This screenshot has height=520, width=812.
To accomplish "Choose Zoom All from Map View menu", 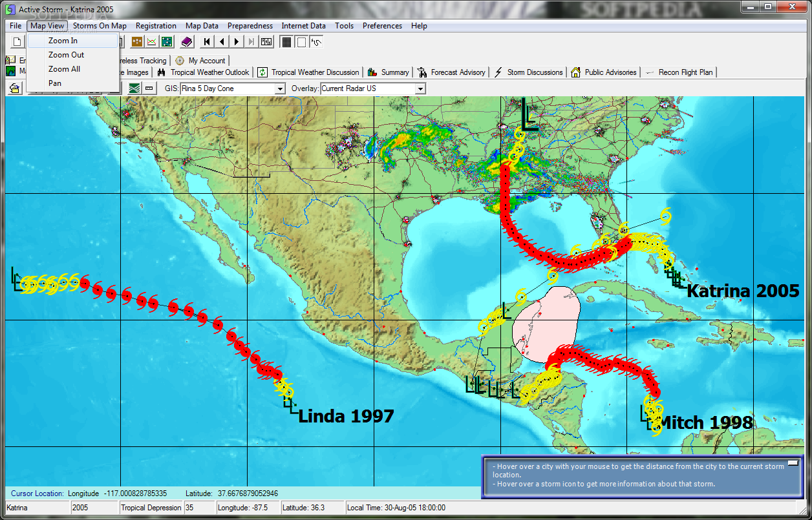I will coord(73,69).
